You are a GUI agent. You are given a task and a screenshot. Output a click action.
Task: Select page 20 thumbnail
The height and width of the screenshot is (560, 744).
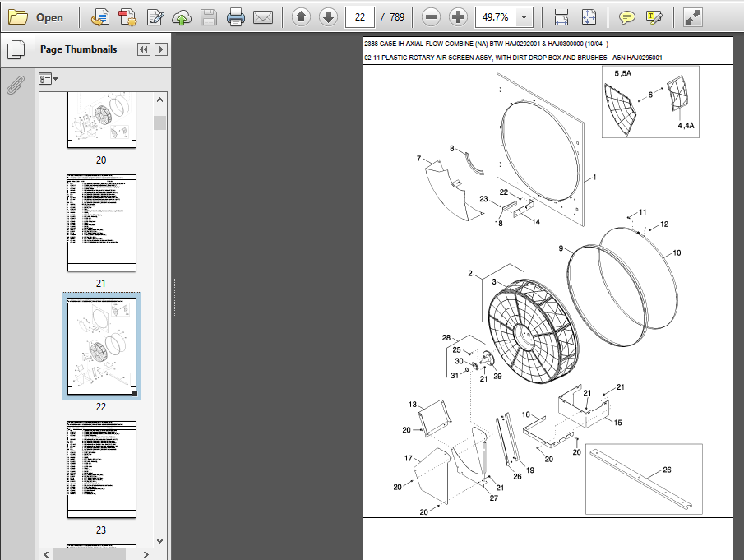102,120
